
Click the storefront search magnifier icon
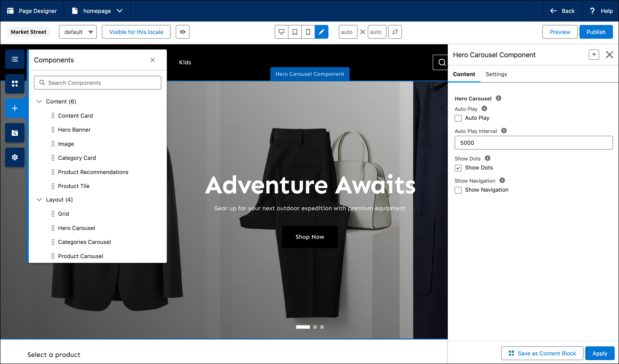[x=442, y=62]
